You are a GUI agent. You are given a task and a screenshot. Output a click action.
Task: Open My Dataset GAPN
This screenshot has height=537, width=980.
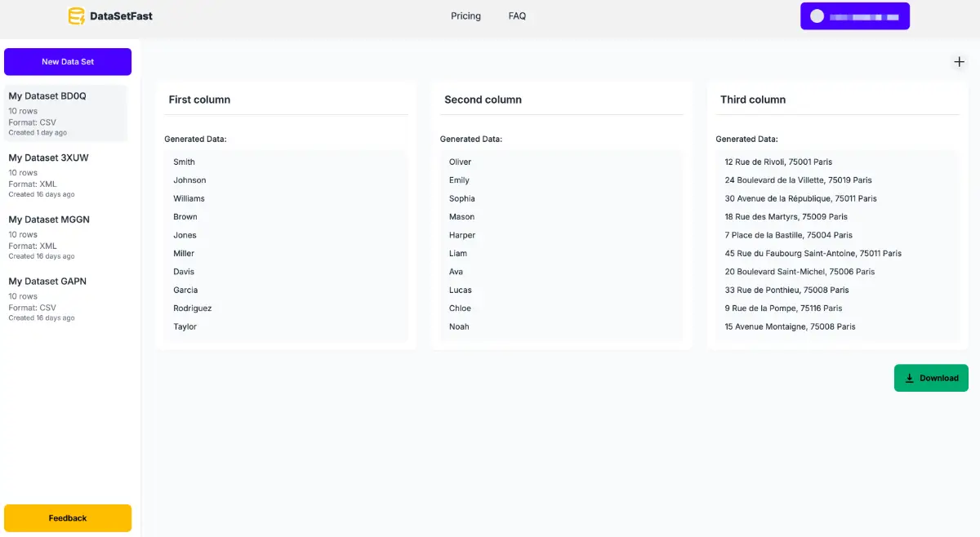[x=47, y=282]
